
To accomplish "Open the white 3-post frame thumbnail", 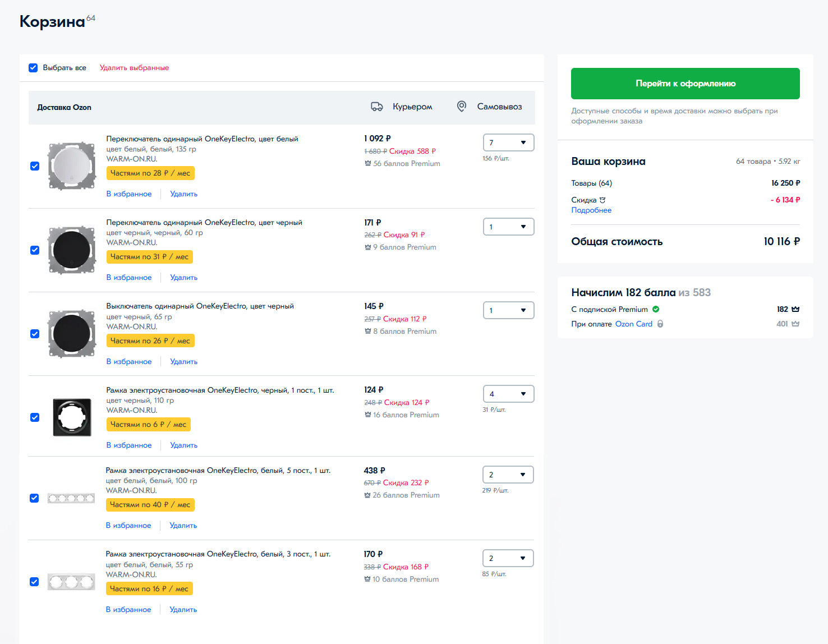I will pos(71,582).
